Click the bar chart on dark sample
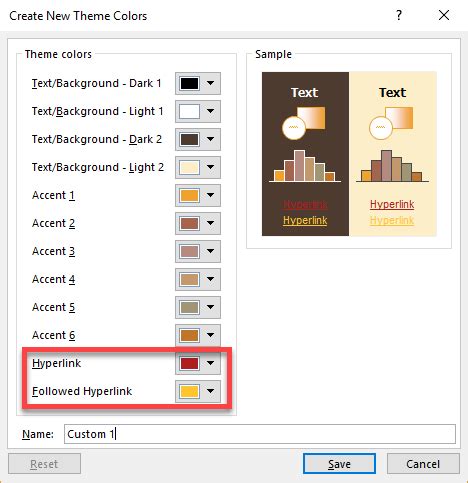Image resolution: width=468 pixels, height=483 pixels. (305, 166)
